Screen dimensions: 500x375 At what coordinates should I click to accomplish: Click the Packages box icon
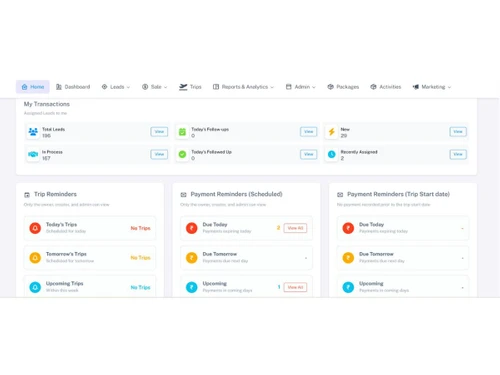tap(330, 87)
